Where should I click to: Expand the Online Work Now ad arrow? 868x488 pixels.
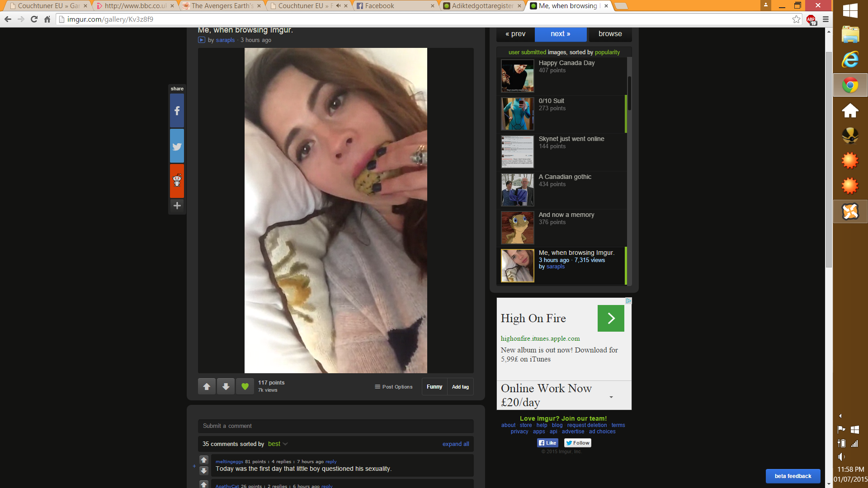[611, 397]
